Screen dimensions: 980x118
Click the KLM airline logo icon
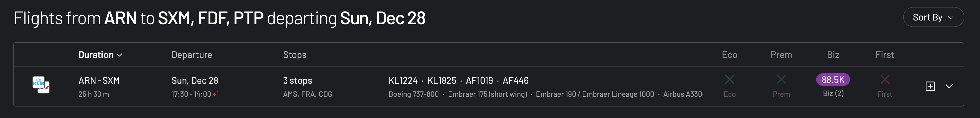pyautogui.click(x=41, y=85)
